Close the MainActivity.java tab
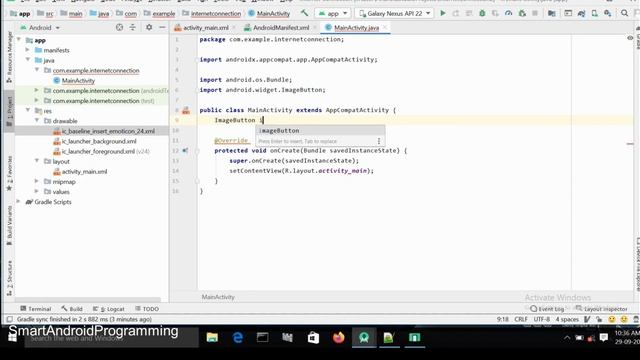Image resolution: width=640 pixels, height=360 pixels. click(385, 28)
